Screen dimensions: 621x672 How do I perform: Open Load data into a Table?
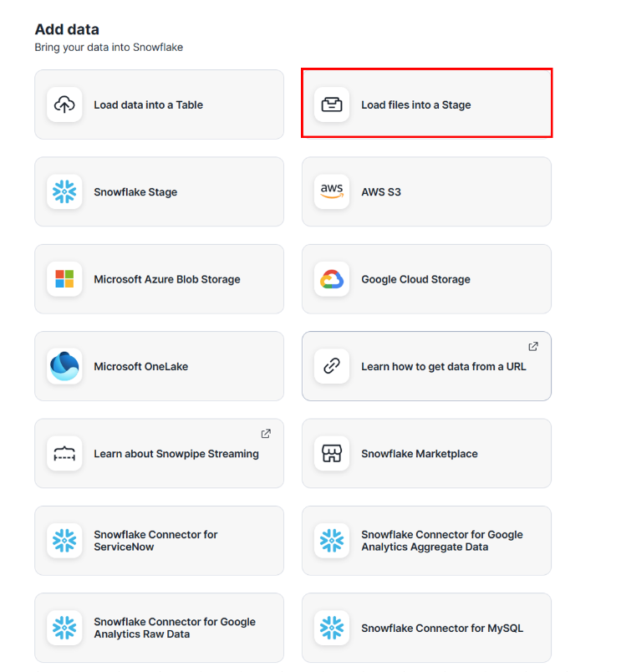click(x=159, y=104)
